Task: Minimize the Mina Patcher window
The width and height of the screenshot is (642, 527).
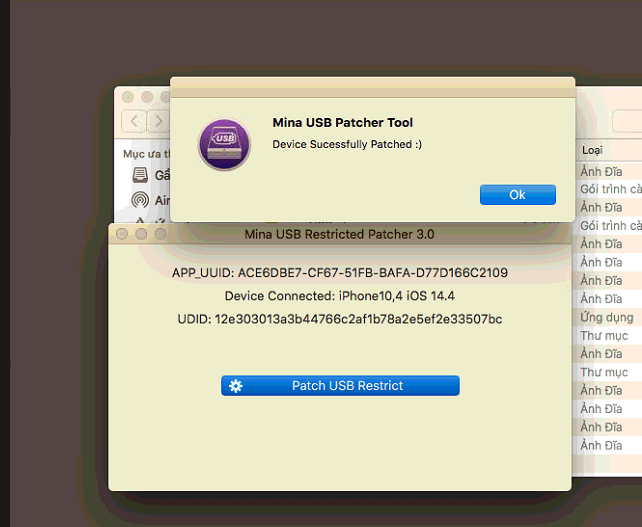Action: click(141, 234)
